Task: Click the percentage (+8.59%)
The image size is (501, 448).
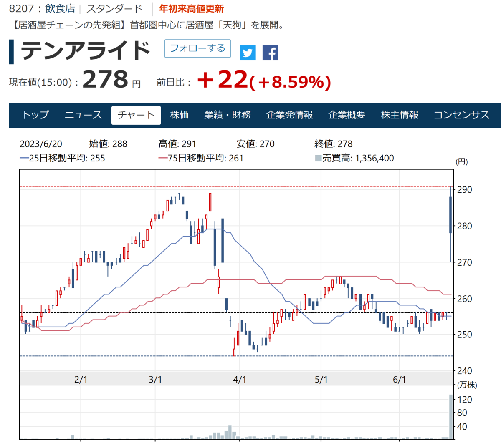Action: pos(290,82)
